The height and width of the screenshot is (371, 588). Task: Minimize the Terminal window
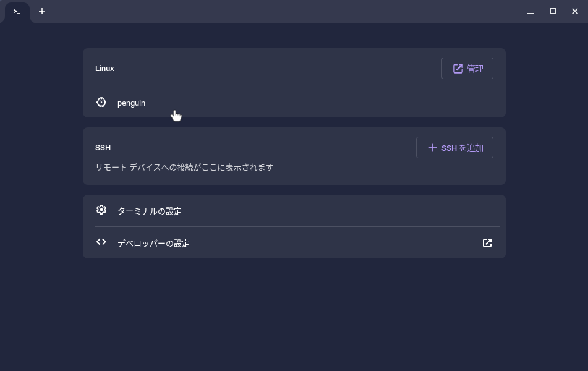point(530,12)
